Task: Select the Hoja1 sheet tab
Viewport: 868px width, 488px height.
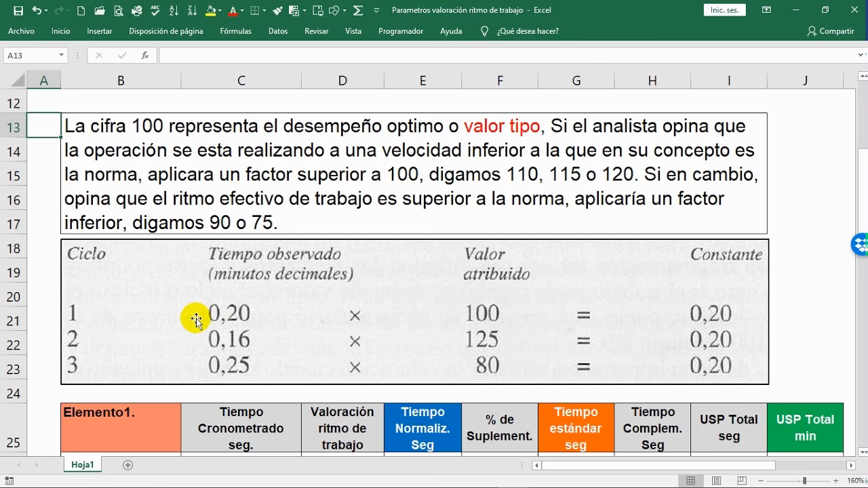Action: coord(82,464)
